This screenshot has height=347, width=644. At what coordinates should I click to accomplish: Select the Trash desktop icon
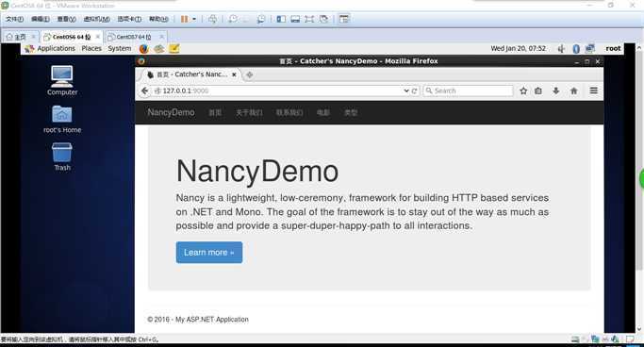click(62, 157)
